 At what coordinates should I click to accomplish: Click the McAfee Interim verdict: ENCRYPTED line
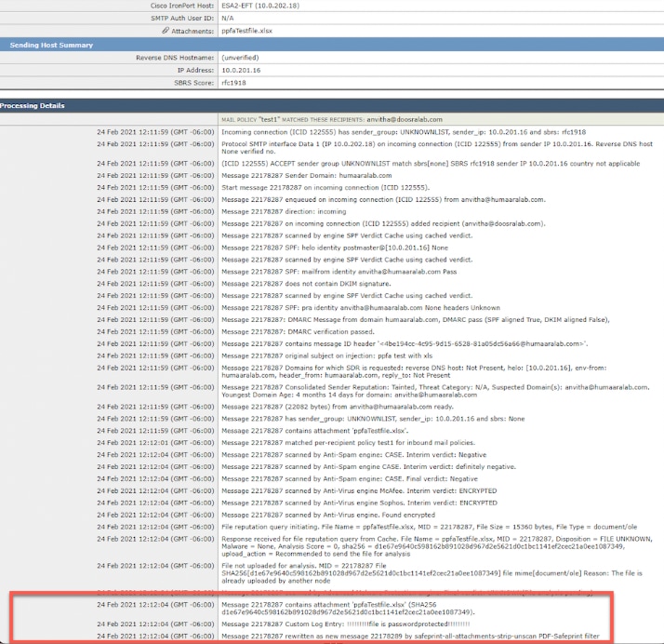(359, 491)
